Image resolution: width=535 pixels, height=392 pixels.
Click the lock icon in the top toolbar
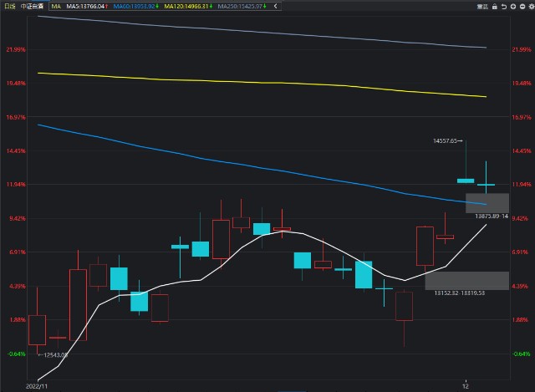pyautogui.click(x=496, y=6)
